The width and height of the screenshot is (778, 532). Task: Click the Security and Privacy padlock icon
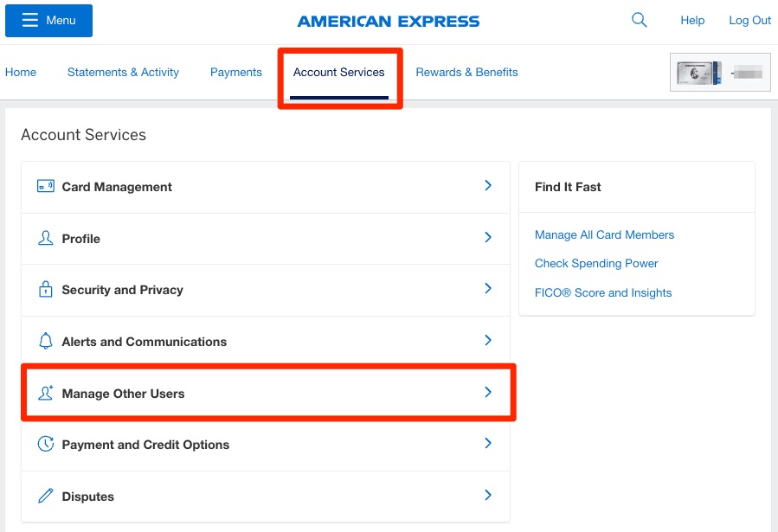point(45,290)
